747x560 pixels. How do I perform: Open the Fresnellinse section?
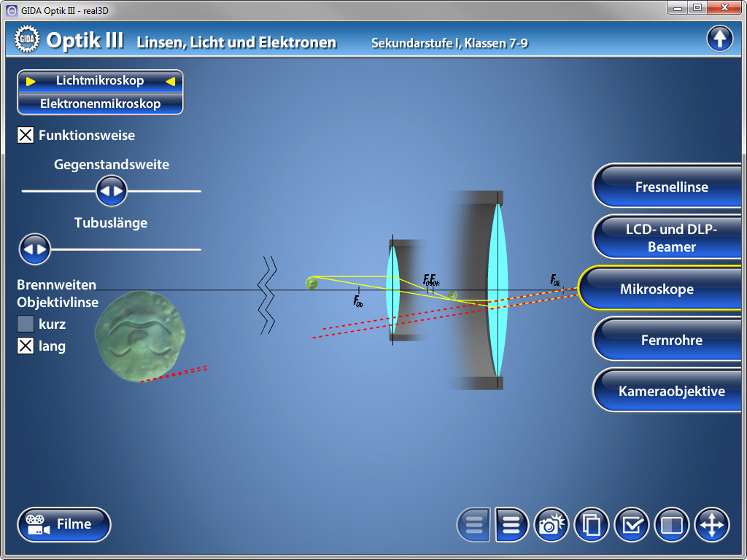point(671,187)
